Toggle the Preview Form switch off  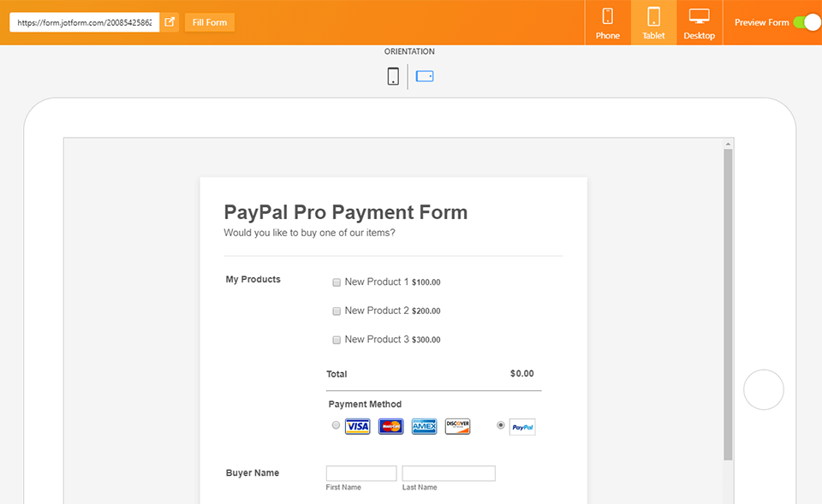pyautogui.click(x=807, y=21)
